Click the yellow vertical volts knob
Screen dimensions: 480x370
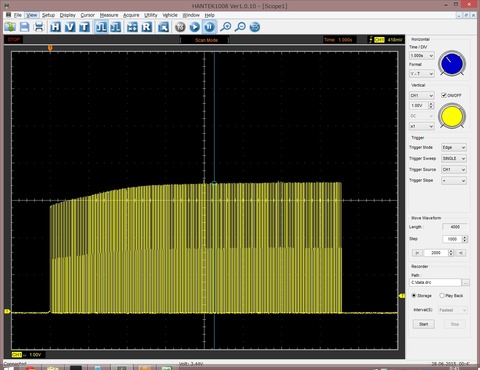[452, 116]
